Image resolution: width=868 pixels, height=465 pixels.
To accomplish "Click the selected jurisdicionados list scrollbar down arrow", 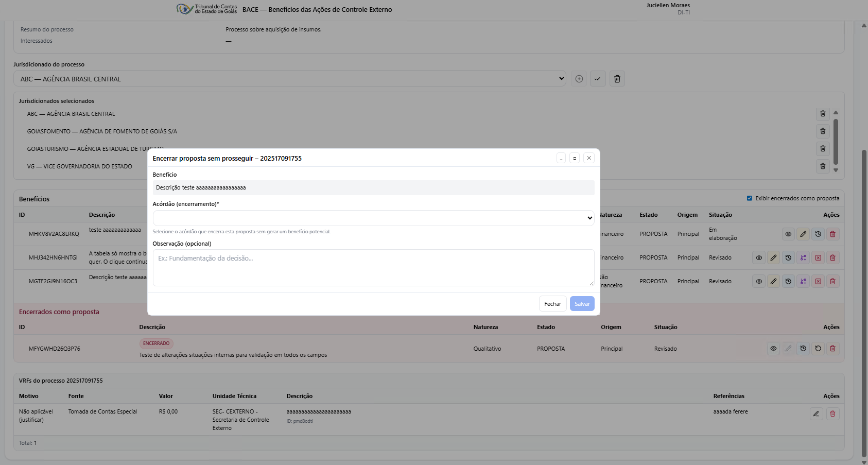I will click(x=836, y=170).
